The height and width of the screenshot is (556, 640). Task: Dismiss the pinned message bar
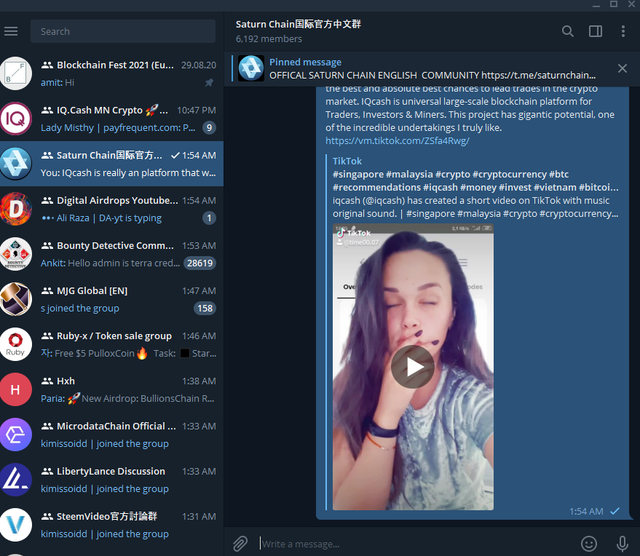point(622,68)
